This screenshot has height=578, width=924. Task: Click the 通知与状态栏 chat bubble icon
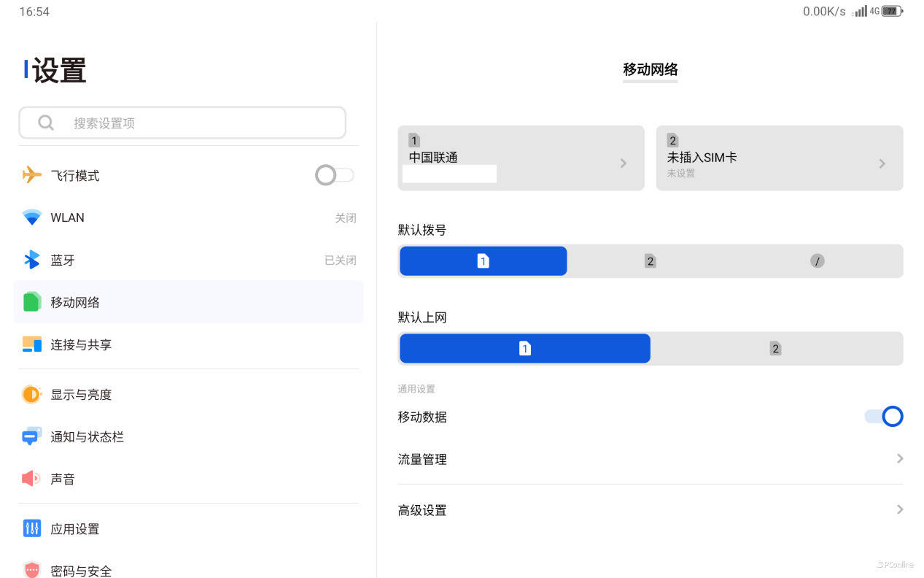pos(31,436)
